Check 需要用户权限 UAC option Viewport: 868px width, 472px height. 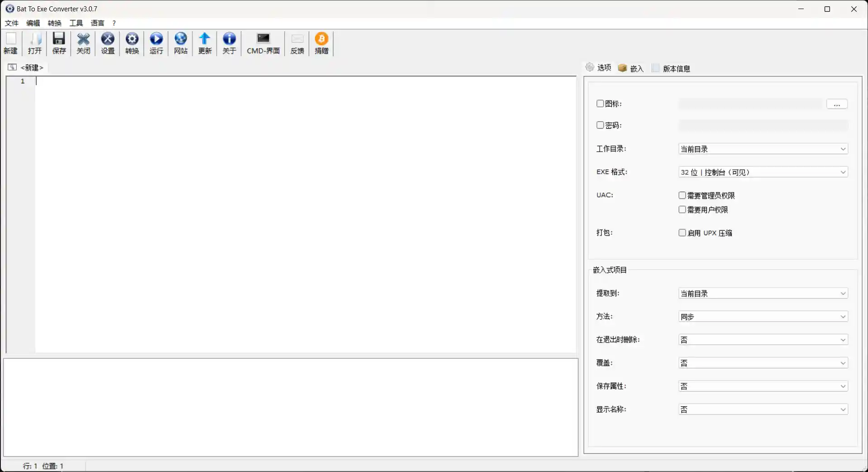682,209
